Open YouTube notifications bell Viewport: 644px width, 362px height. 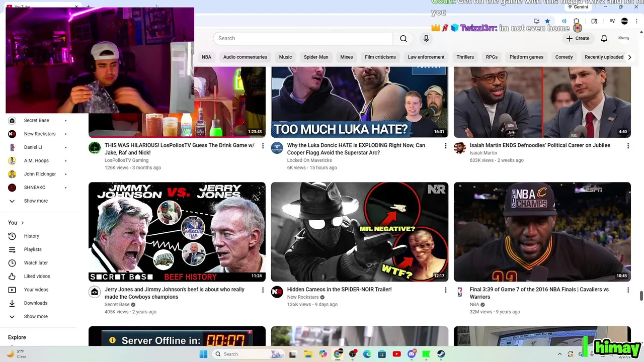click(x=604, y=38)
